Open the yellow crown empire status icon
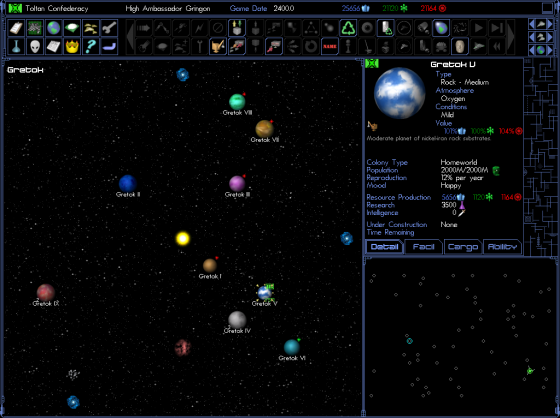Image resolution: width=560 pixels, height=418 pixels. pos(72,46)
